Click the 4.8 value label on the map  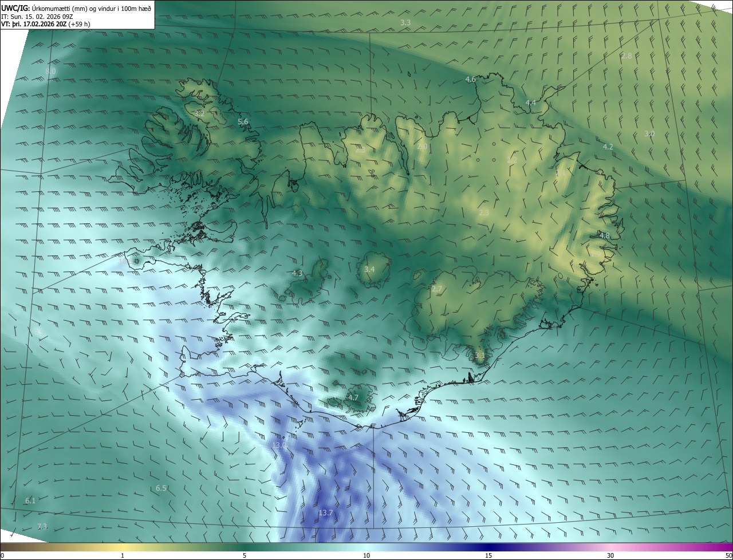(x=605, y=235)
